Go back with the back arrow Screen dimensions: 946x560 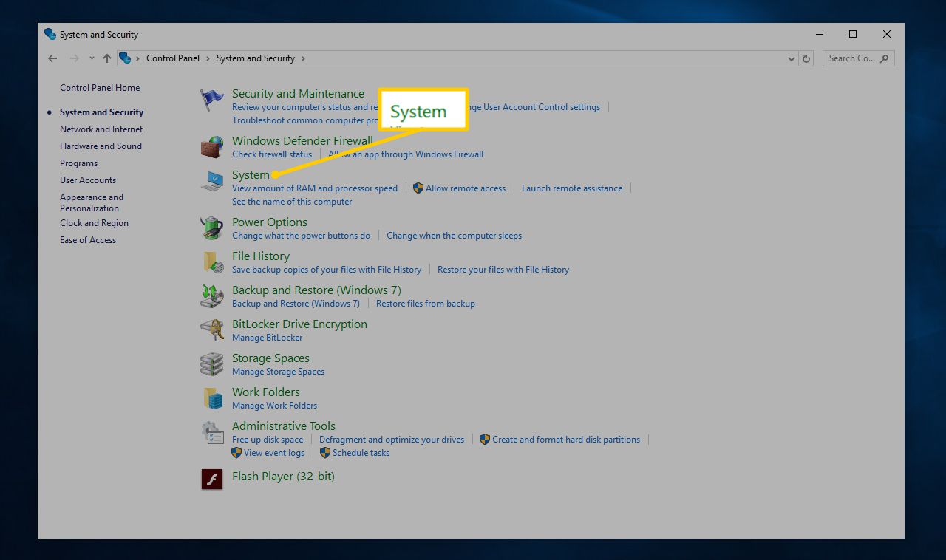pyautogui.click(x=52, y=58)
